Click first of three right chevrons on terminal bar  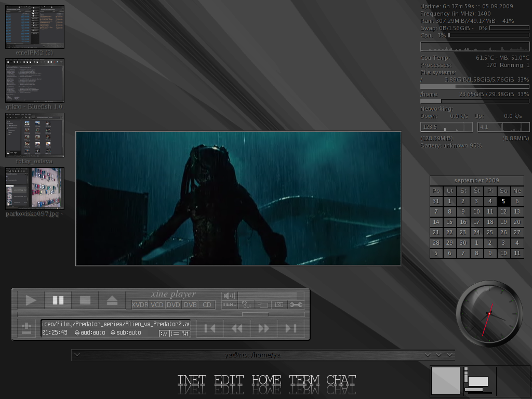click(x=428, y=355)
